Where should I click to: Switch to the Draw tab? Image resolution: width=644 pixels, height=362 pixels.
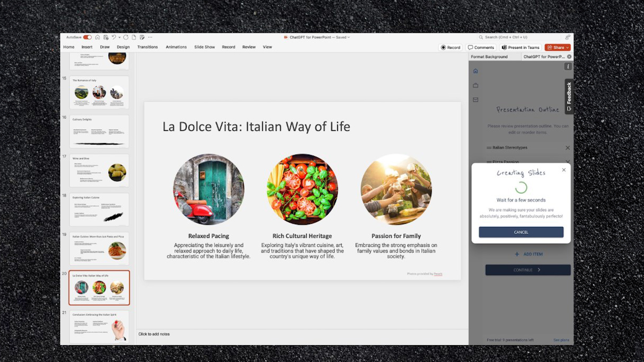click(x=105, y=47)
